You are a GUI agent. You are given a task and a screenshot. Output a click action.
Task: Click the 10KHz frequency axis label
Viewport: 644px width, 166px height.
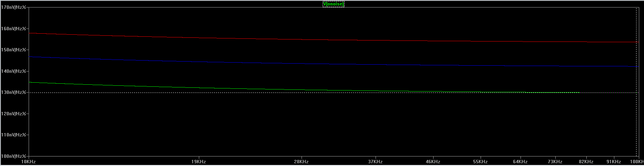(x=29, y=162)
